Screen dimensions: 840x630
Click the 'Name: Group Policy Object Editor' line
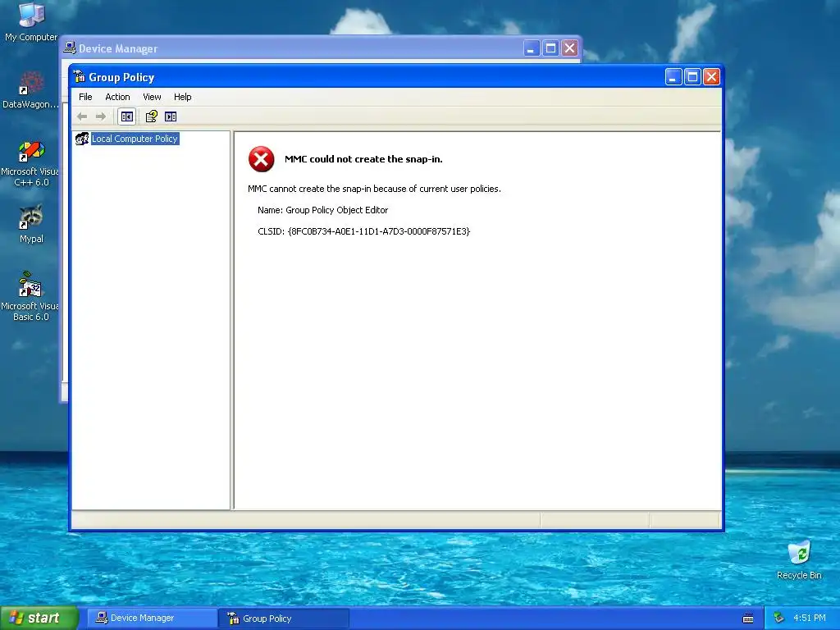(x=322, y=210)
